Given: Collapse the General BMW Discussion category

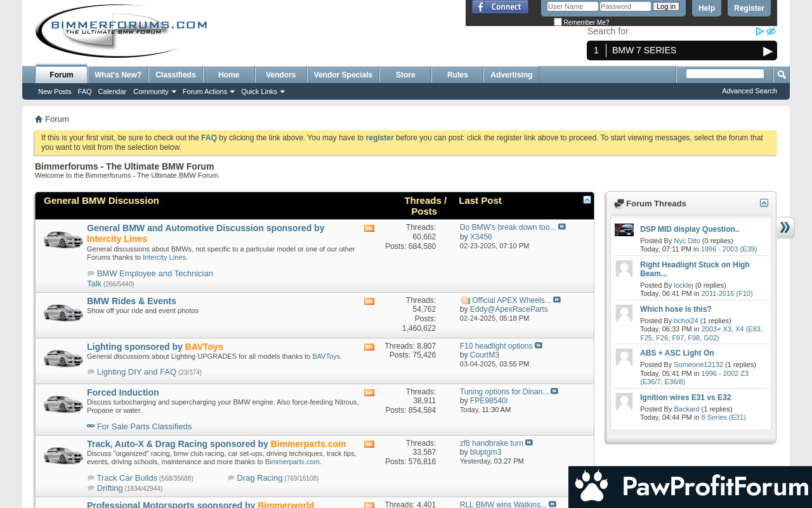Looking at the screenshot, I should click(587, 199).
